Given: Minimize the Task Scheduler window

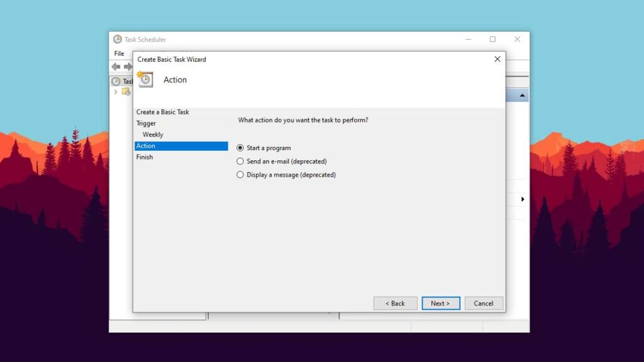Looking at the screenshot, I should tap(468, 39).
